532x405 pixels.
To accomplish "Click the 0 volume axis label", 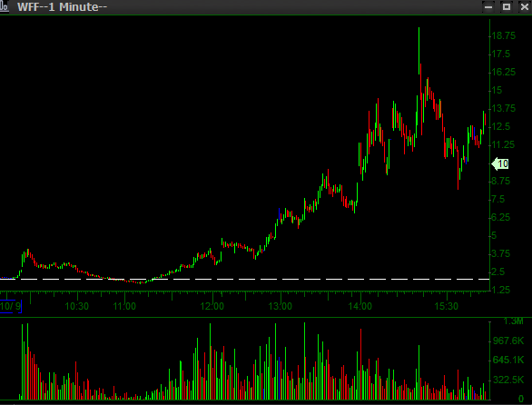I will 521,399.
